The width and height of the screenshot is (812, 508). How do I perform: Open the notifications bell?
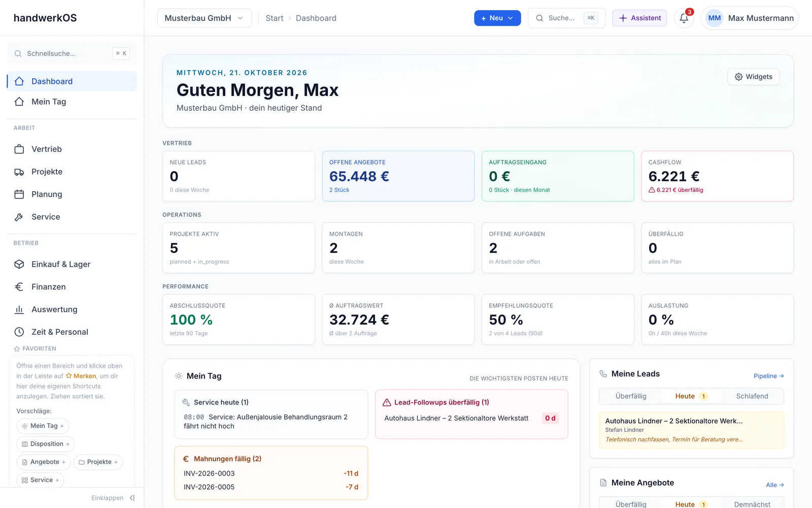[x=684, y=18]
